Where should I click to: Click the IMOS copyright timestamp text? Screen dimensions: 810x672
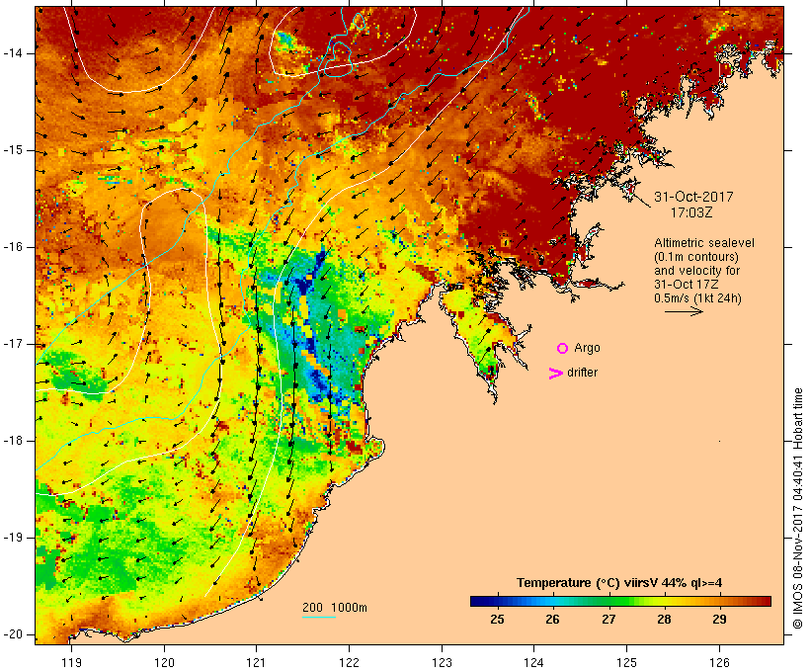click(797, 509)
